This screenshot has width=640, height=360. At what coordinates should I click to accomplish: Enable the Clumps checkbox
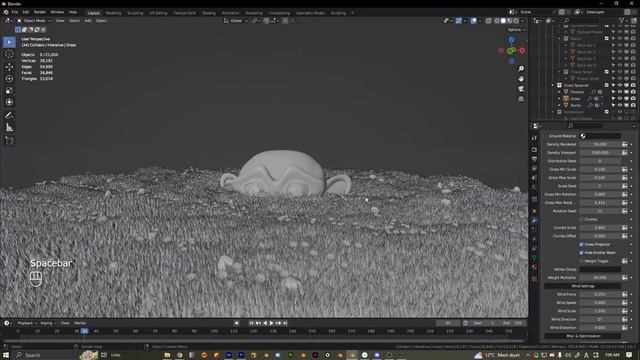581,219
